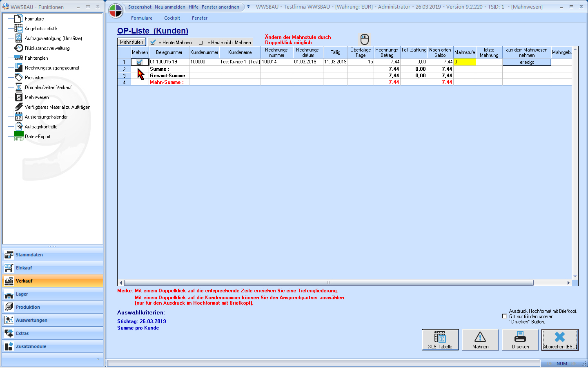Click the Mahnstufen button
Screen dimensions: 588x368
tap(131, 42)
